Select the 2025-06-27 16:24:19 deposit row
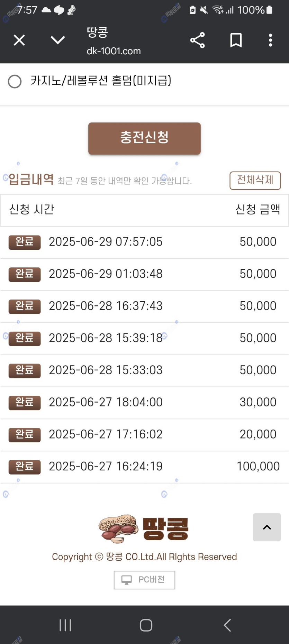This screenshot has width=289, height=644. (144, 467)
